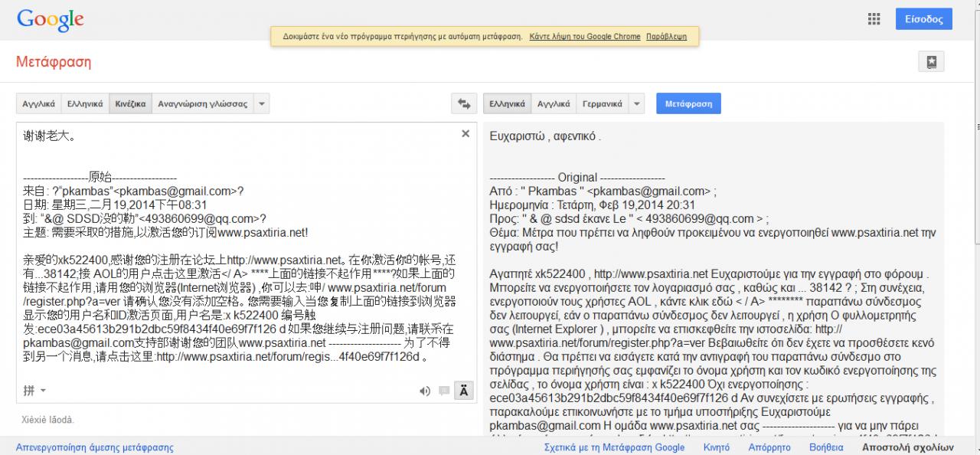This screenshot has width=980, height=455.
Task: Toggle the Ä phonetic reading button
Action: tap(463, 391)
